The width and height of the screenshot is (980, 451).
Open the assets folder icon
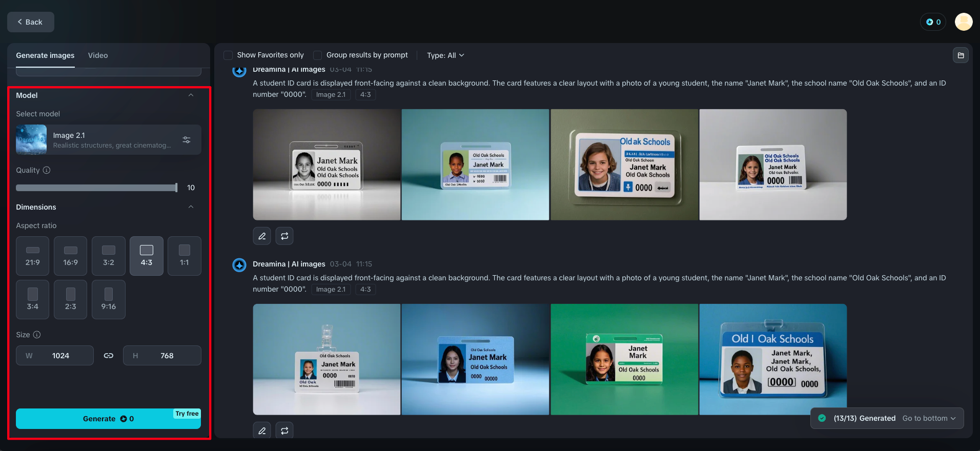(961, 55)
